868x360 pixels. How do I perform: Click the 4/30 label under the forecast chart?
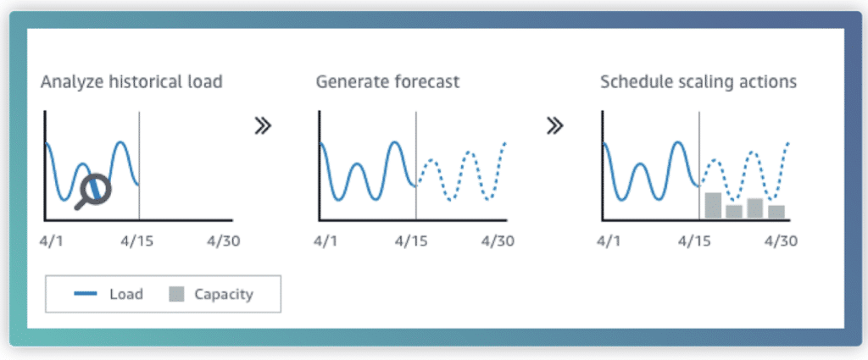click(x=497, y=241)
